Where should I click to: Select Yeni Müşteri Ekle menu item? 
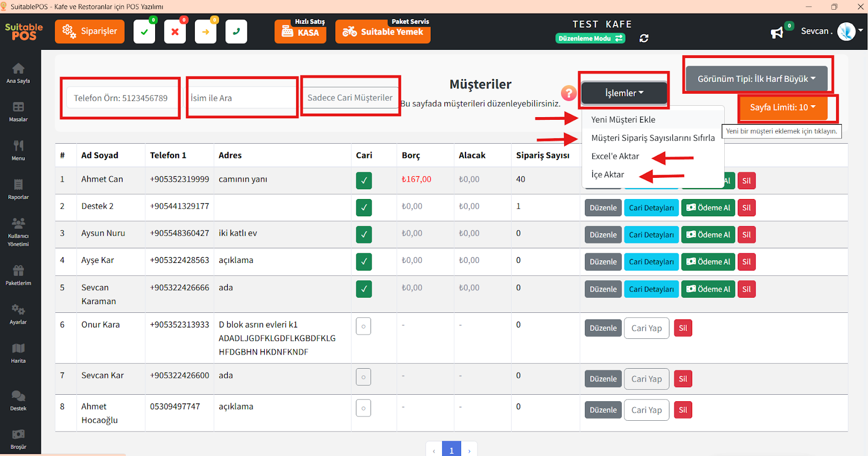click(x=623, y=120)
